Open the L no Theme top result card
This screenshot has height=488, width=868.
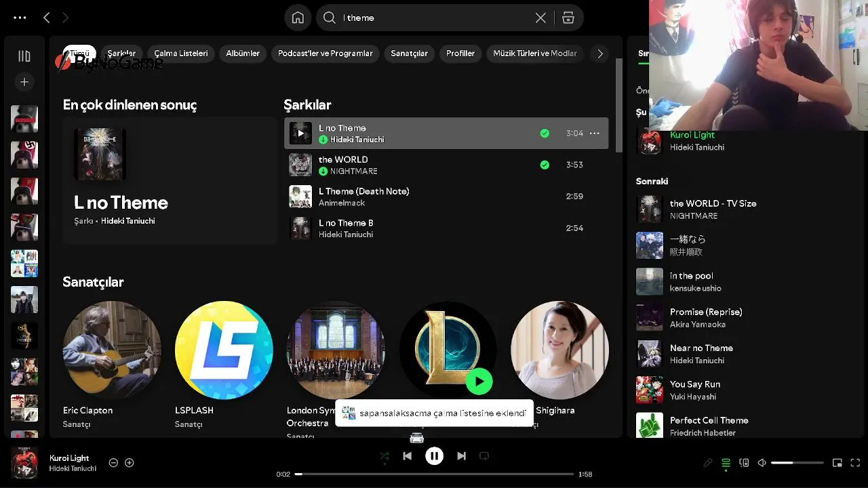point(170,180)
